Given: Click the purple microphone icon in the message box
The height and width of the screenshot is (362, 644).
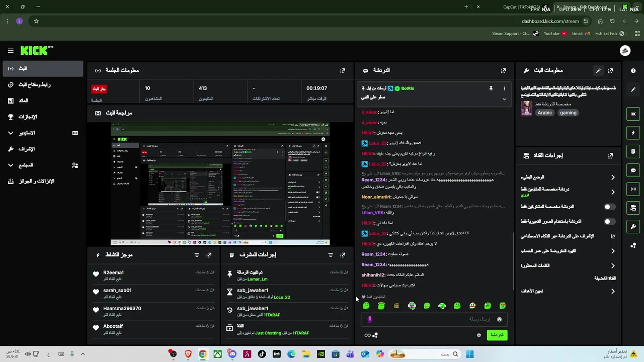Looking at the screenshot, I should click(370, 319).
